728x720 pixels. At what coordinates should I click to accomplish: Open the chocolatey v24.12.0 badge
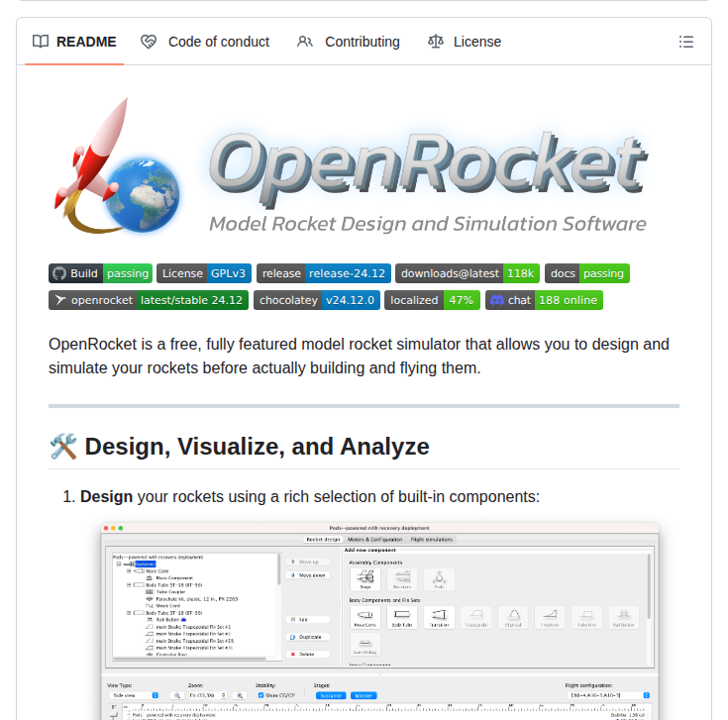[317, 300]
